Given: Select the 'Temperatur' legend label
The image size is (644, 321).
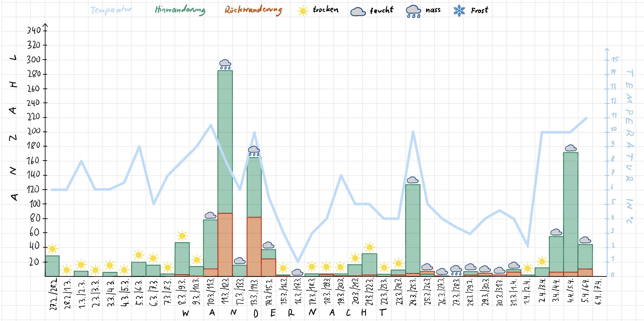Looking at the screenshot, I should 111,10.
